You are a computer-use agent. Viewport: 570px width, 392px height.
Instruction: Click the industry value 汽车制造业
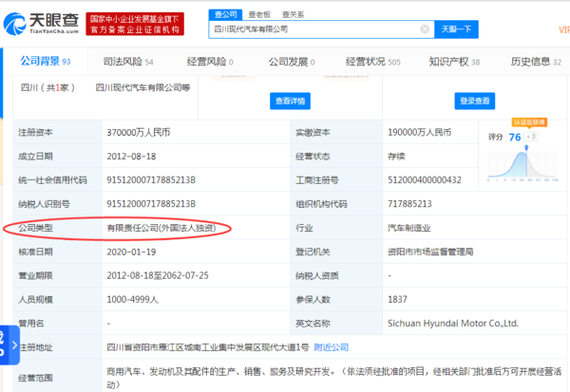click(408, 228)
